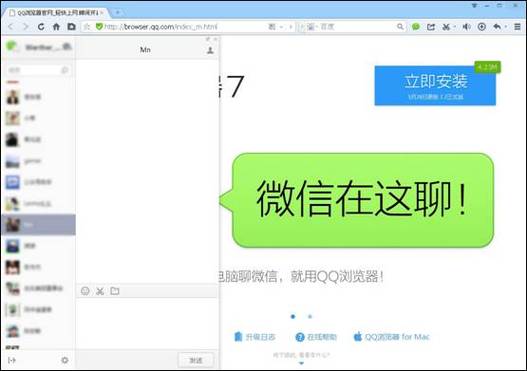Open the downloads icon in the toolbar

pyautogui.click(x=482, y=27)
